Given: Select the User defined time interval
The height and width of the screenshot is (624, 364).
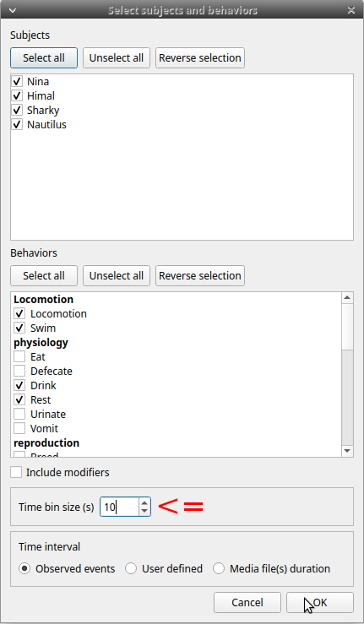Looking at the screenshot, I should [131, 568].
